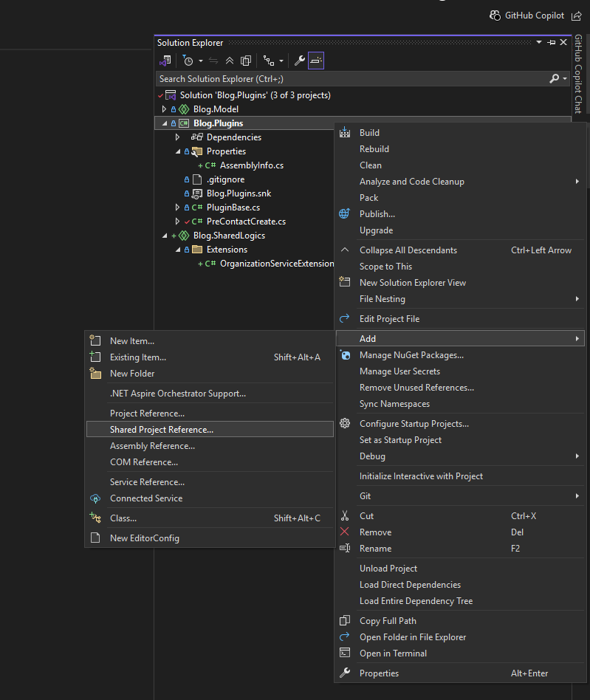The height and width of the screenshot is (700, 590).
Task: Collapse the Blog.Plugins project node
Action: (164, 123)
